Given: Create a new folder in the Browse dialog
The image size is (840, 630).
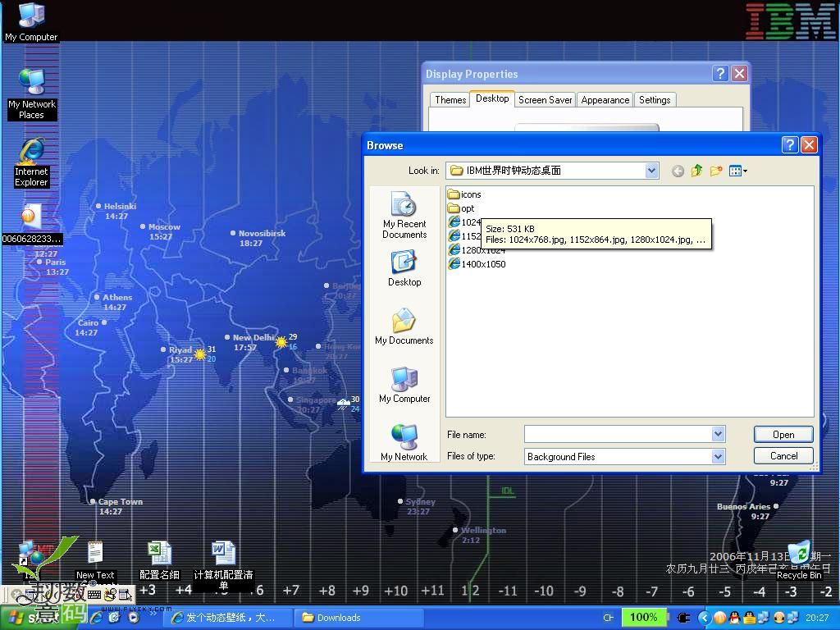Looking at the screenshot, I should (x=715, y=171).
